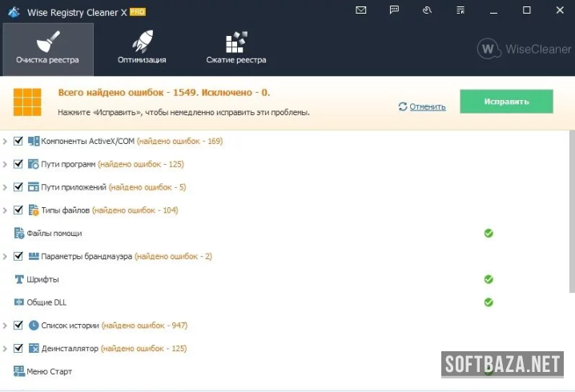Click the Общие DLL icon

[20, 302]
